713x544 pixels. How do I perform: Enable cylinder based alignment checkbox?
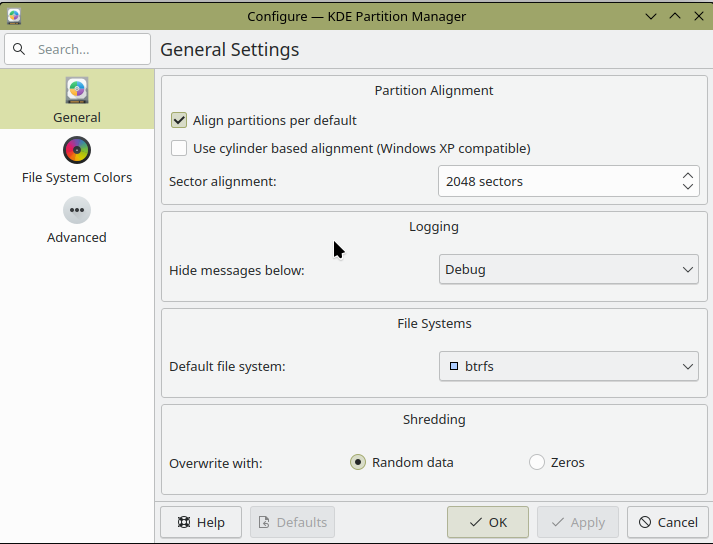179,148
